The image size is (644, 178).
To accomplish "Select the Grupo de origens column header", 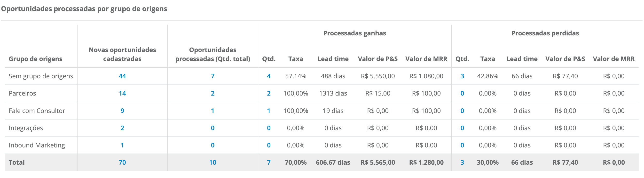I will pyautogui.click(x=36, y=59).
